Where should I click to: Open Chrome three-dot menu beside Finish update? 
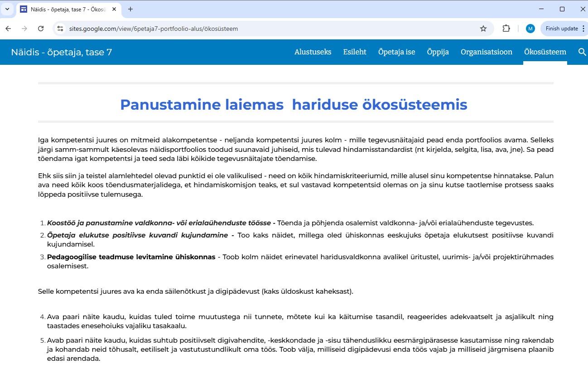pyautogui.click(x=583, y=29)
